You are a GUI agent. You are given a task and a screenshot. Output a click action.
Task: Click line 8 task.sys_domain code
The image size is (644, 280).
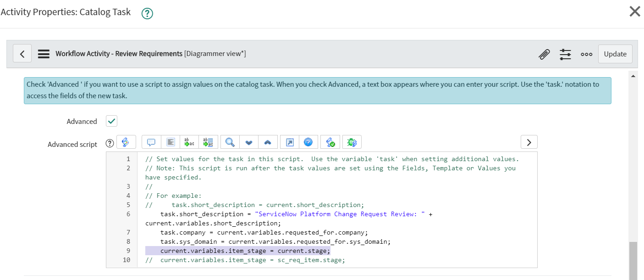(275, 241)
